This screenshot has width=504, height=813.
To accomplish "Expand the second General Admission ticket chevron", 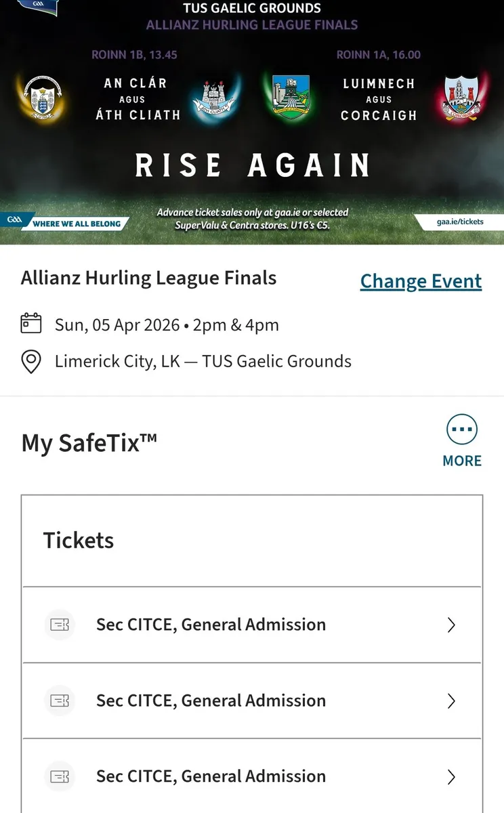I will (451, 701).
